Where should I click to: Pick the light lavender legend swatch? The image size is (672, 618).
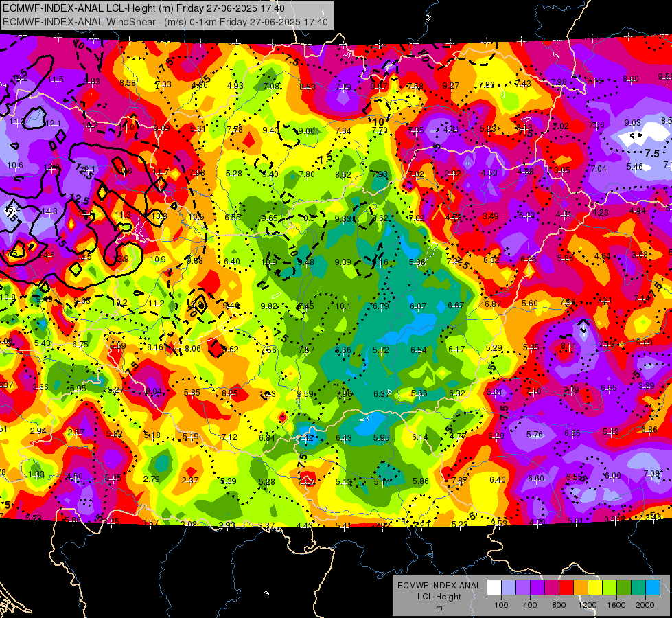click(509, 588)
